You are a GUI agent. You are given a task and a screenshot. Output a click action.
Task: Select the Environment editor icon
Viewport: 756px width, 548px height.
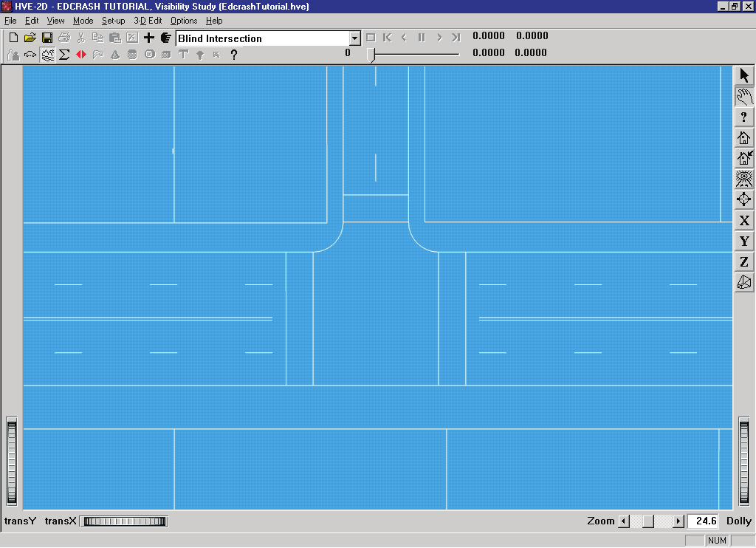(x=47, y=55)
